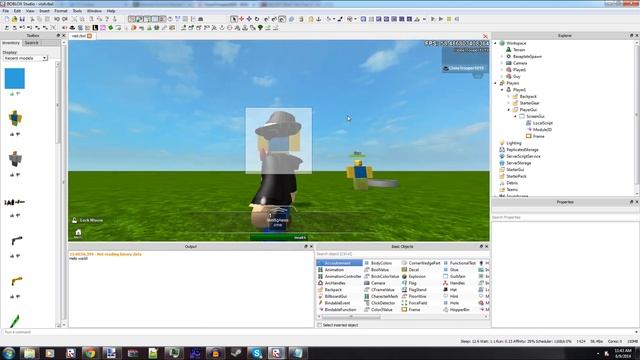Enable the Select inserted object checkbox
Image resolution: width=640 pixels, height=360 pixels.
tap(320, 325)
